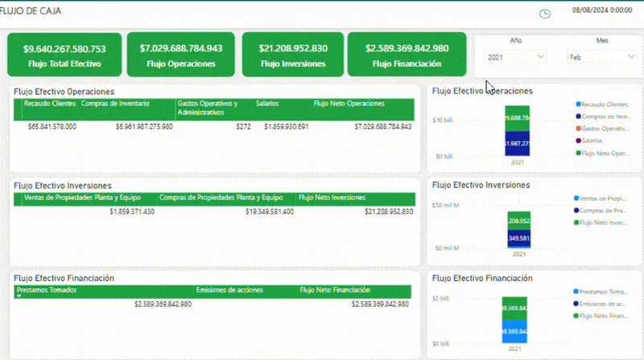This screenshot has height=360, width=644.
Task: Open the Año dropdown showing 2021
Action: tap(516, 57)
